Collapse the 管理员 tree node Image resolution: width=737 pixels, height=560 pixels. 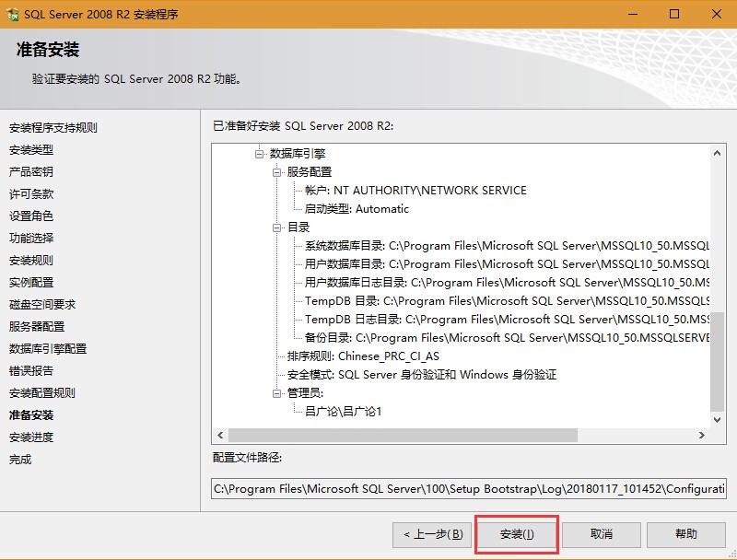click(x=277, y=393)
